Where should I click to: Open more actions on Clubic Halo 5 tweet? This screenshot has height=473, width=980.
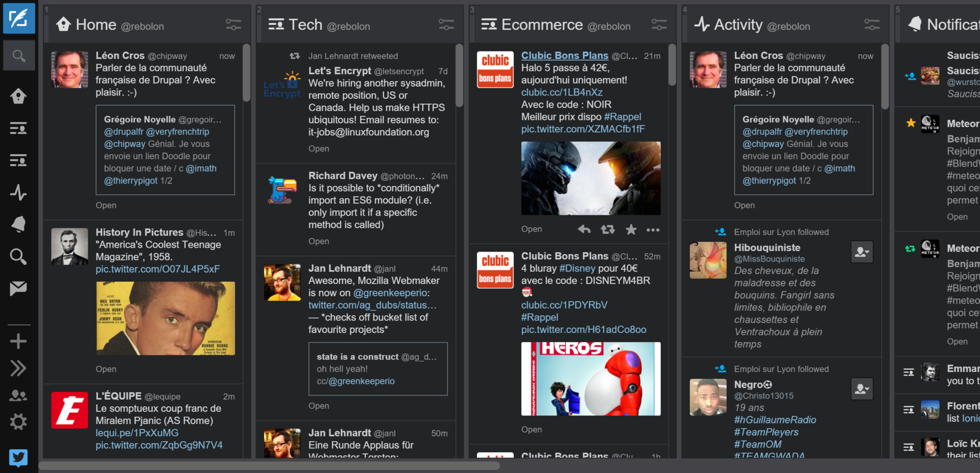tap(653, 230)
